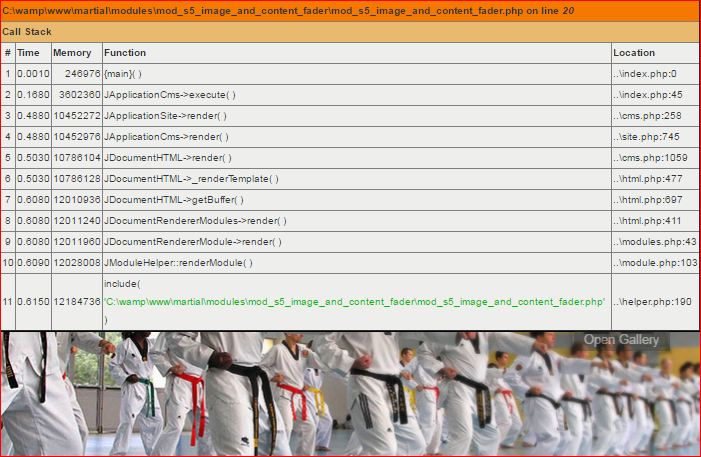
Task: Click the JModuleHelper::renderModule( ) entry
Action: 178,263
